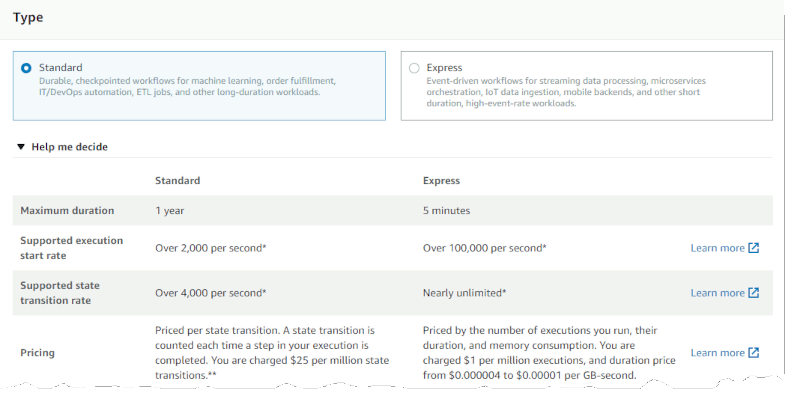This screenshot has width=800, height=402.
Task: Select the Express workflow type radio button
Action: pos(414,68)
